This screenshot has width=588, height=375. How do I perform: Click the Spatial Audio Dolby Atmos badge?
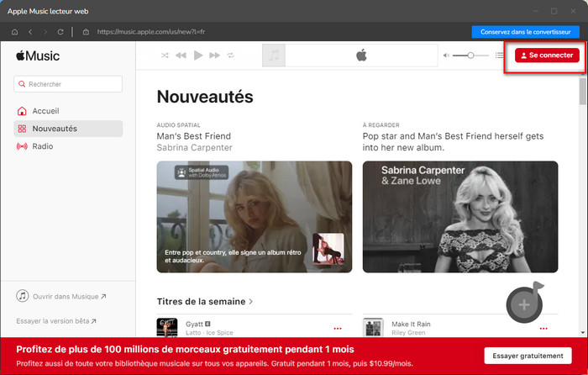coord(202,172)
